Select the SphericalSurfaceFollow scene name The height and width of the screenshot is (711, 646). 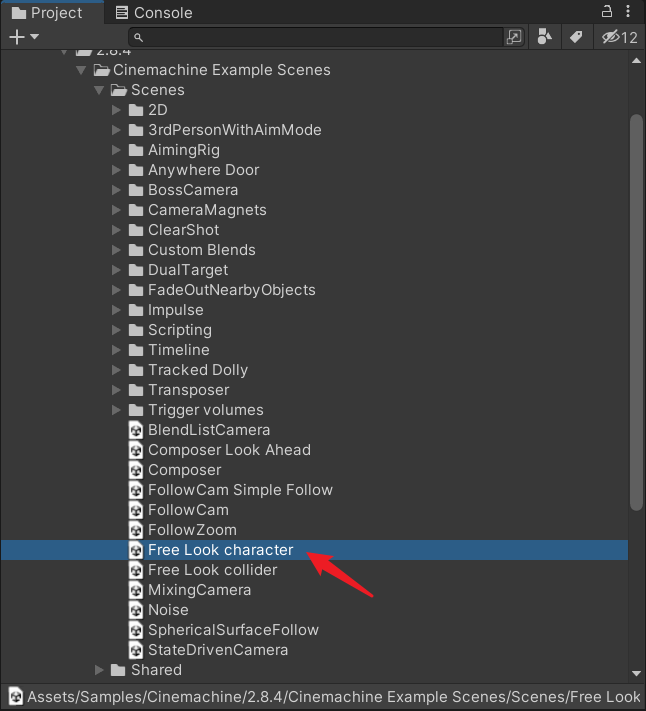pos(233,630)
